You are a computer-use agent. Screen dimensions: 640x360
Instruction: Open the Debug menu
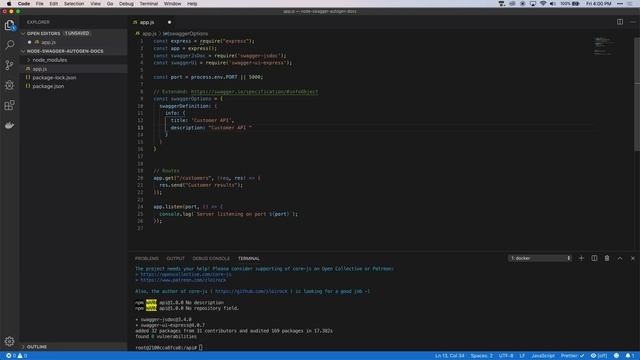click(x=126, y=4)
